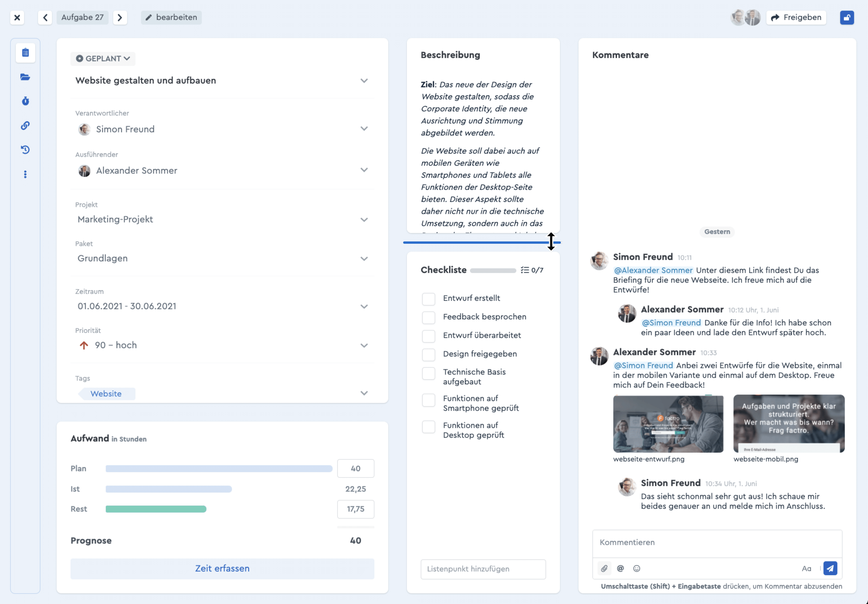Open the history icon in sidebar
This screenshot has width=868, height=604.
point(25,150)
